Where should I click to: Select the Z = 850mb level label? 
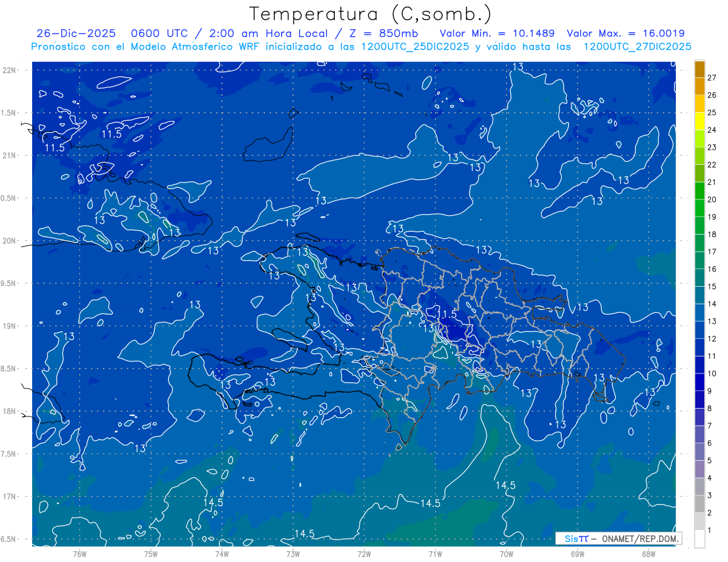[381, 33]
